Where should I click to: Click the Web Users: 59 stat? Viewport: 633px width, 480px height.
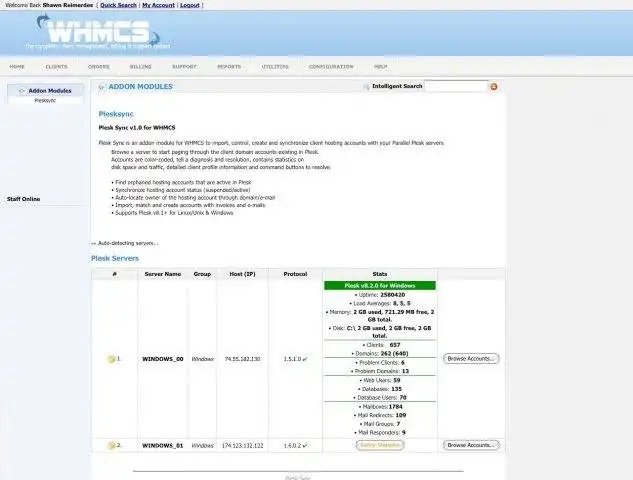pyautogui.click(x=380, y=381)
